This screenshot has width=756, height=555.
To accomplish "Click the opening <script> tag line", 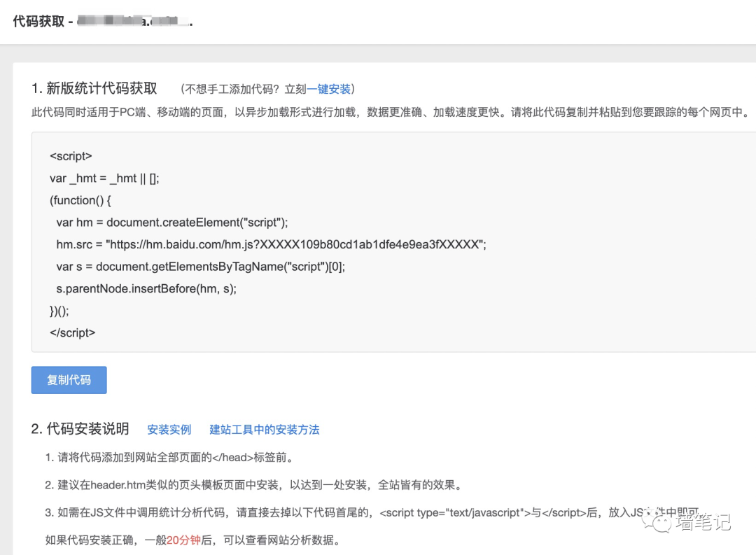I will point(71,156).
